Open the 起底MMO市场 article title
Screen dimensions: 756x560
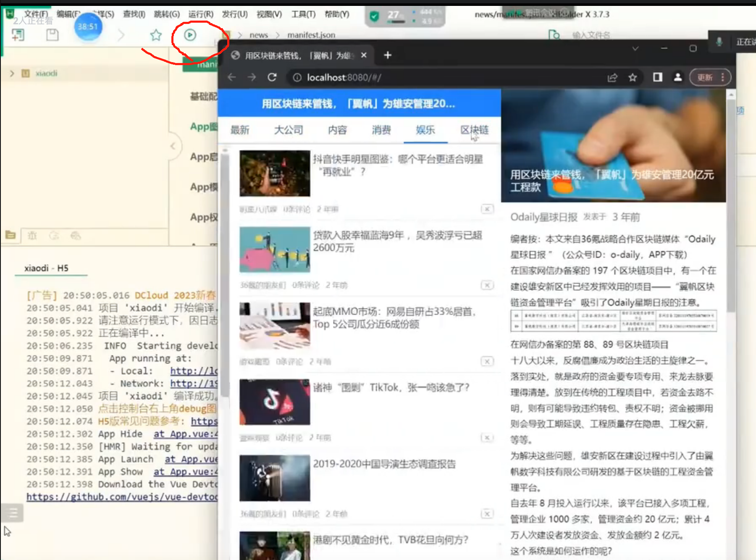(395, 318)
